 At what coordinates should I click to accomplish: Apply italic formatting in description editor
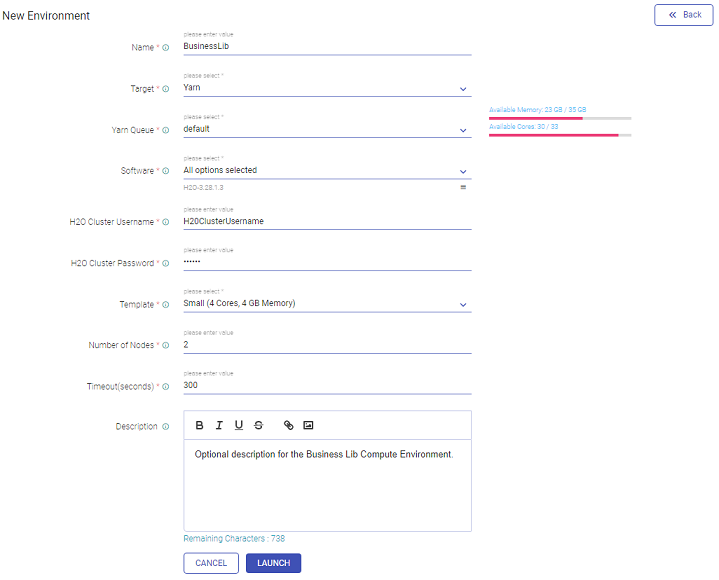(219, 425)
